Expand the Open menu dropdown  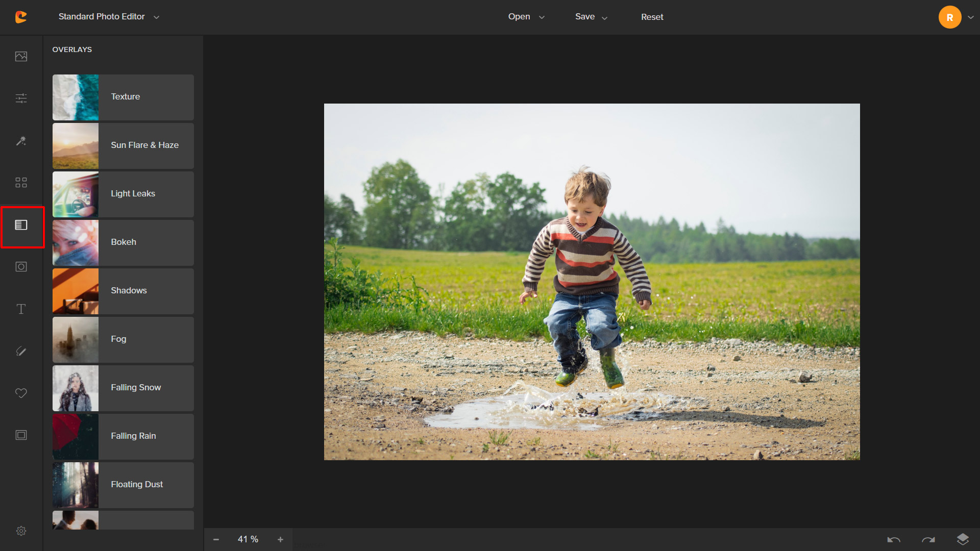pyautogui.click(x=526, y=17)
